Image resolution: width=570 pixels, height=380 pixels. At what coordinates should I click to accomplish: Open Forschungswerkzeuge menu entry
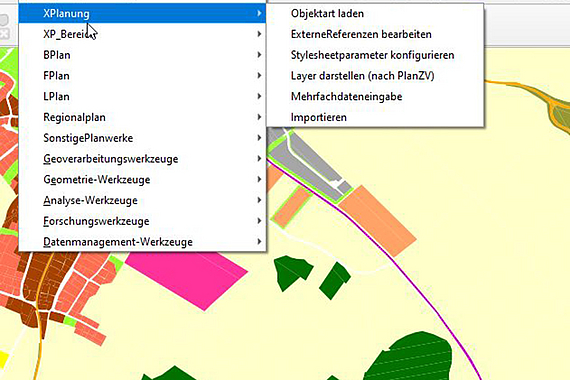click(x=142, y=221)
